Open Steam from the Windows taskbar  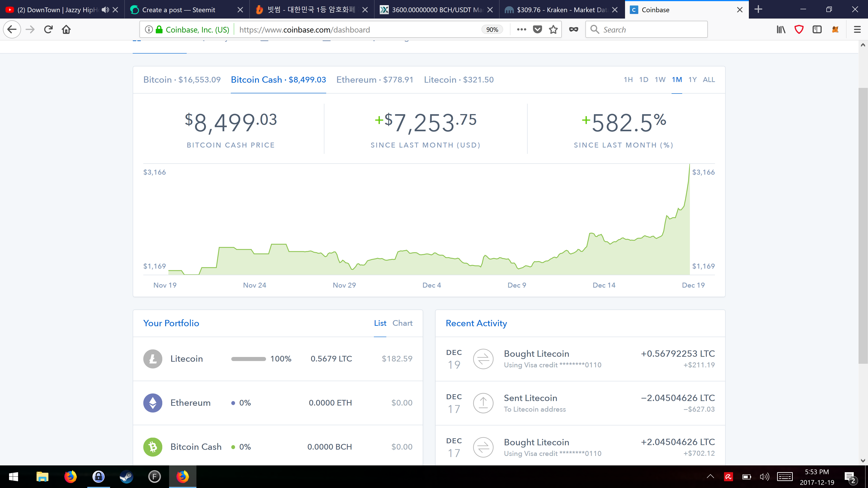126,476
